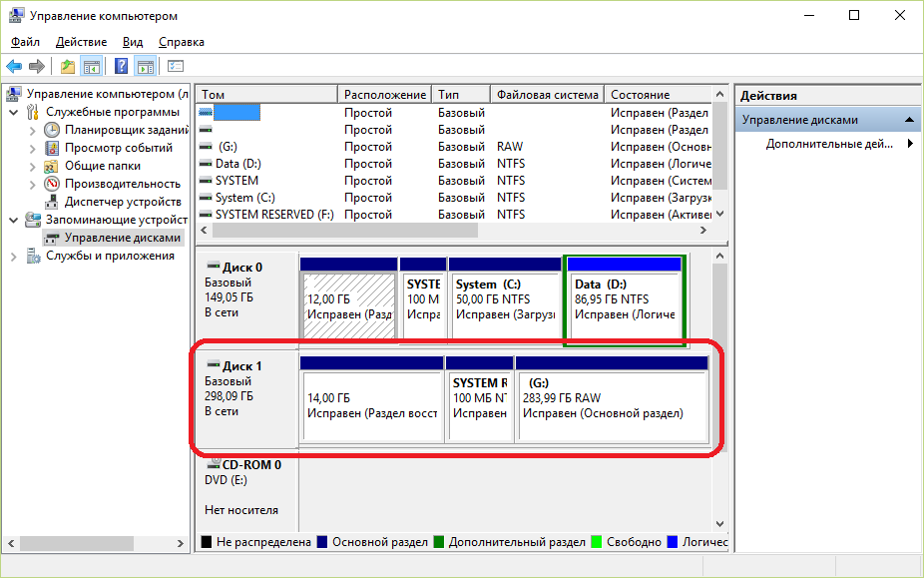
Task: Expand the Службы и приложения node
Action: [13, 256]
